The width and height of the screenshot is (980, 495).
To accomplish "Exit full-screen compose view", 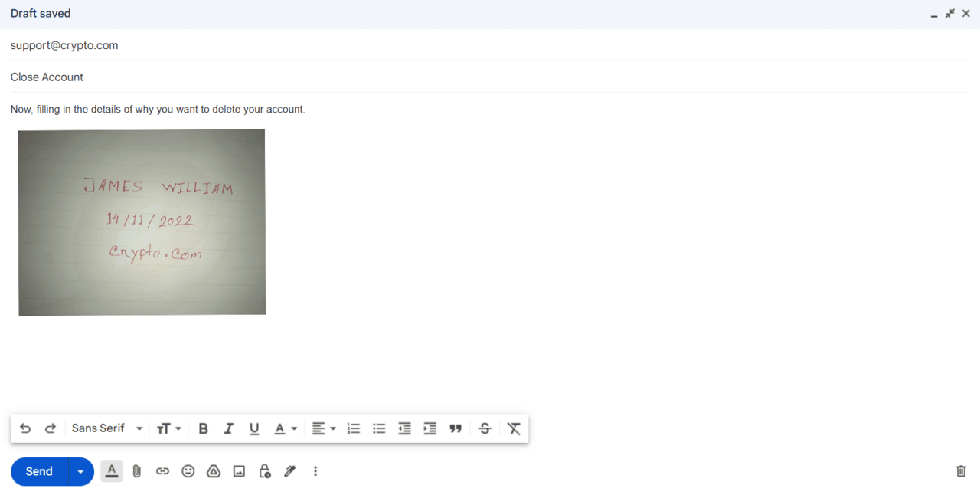I will (950, 14).
